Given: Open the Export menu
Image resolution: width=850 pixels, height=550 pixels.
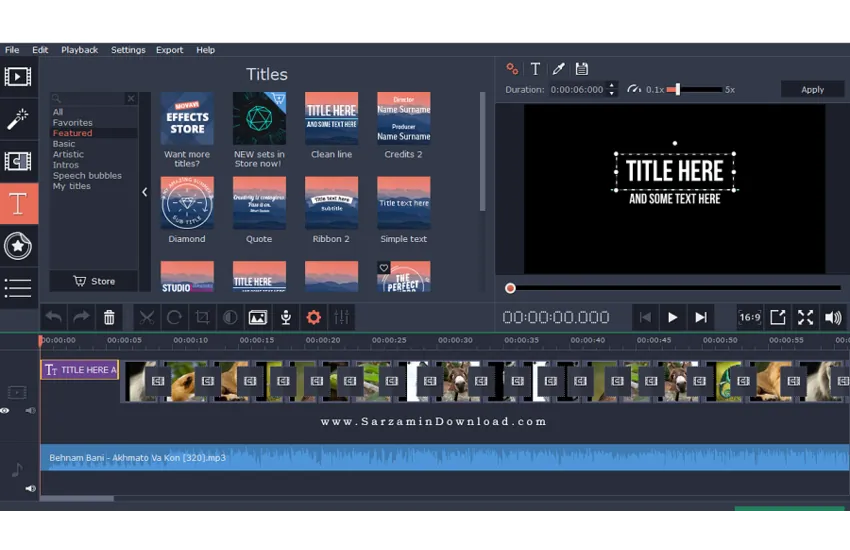Looking at the screenshot, I should click(169, 50).
